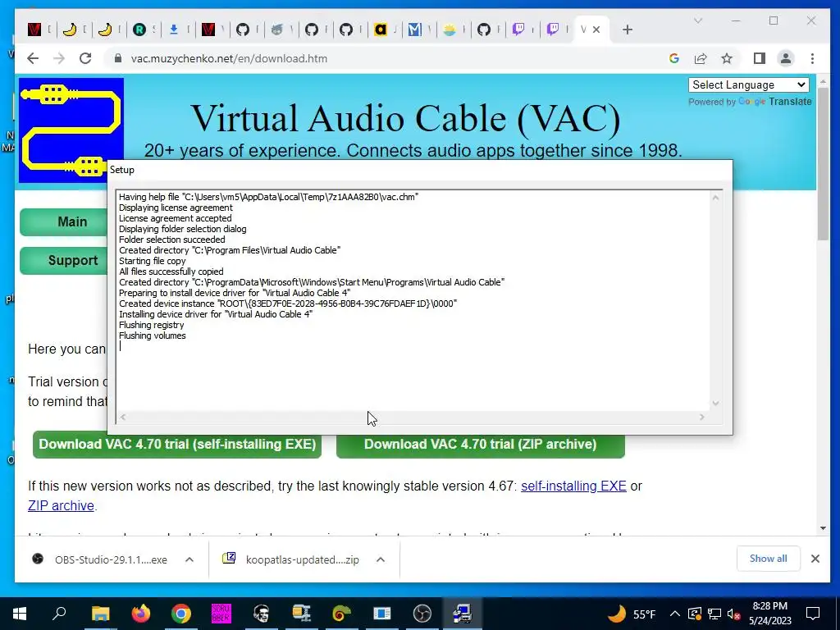Toggle the Chrome side panel

pyautogui.click(x=759, y=58)
